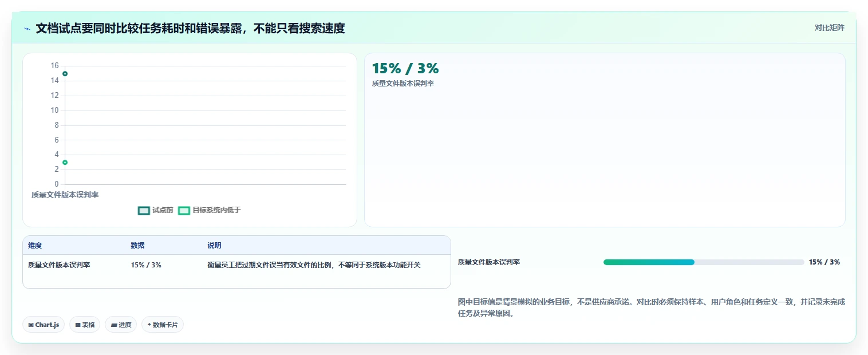
Task: Click the lightning icon beside the title
Action: click(27, 29)
